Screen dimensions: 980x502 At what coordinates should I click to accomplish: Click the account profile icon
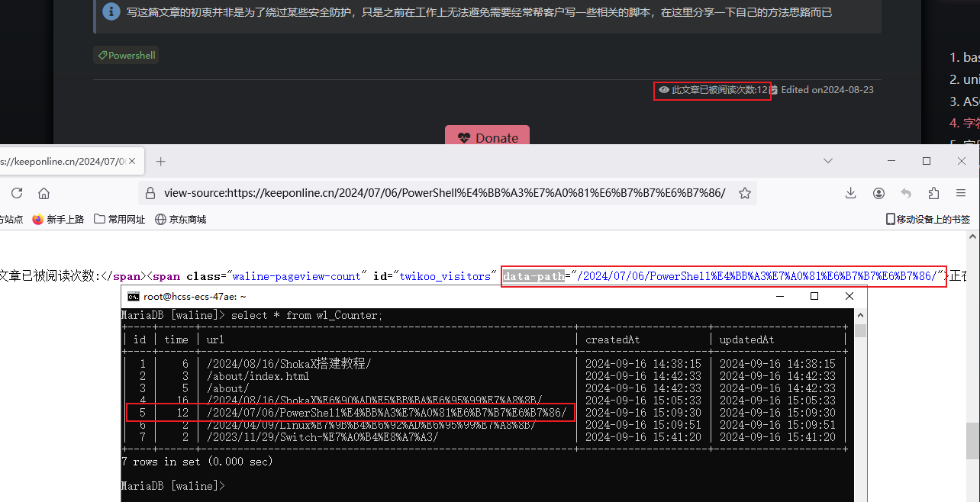coord(878,193)
